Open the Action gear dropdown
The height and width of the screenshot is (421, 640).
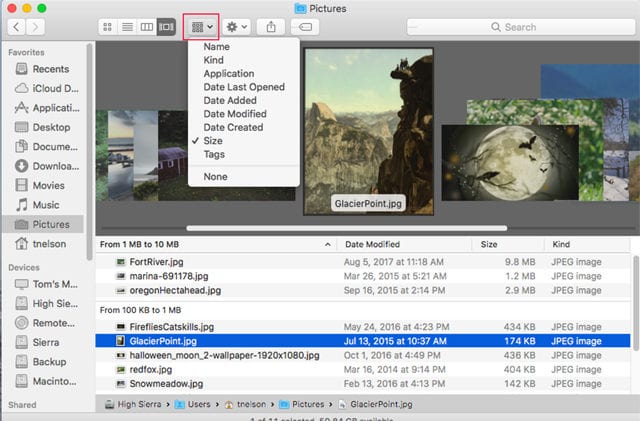coord(237,27)
